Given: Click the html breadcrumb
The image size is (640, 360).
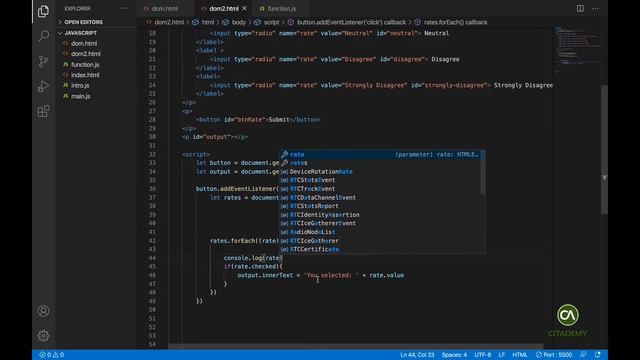Looking at the screenshot, I should point(203,22).
